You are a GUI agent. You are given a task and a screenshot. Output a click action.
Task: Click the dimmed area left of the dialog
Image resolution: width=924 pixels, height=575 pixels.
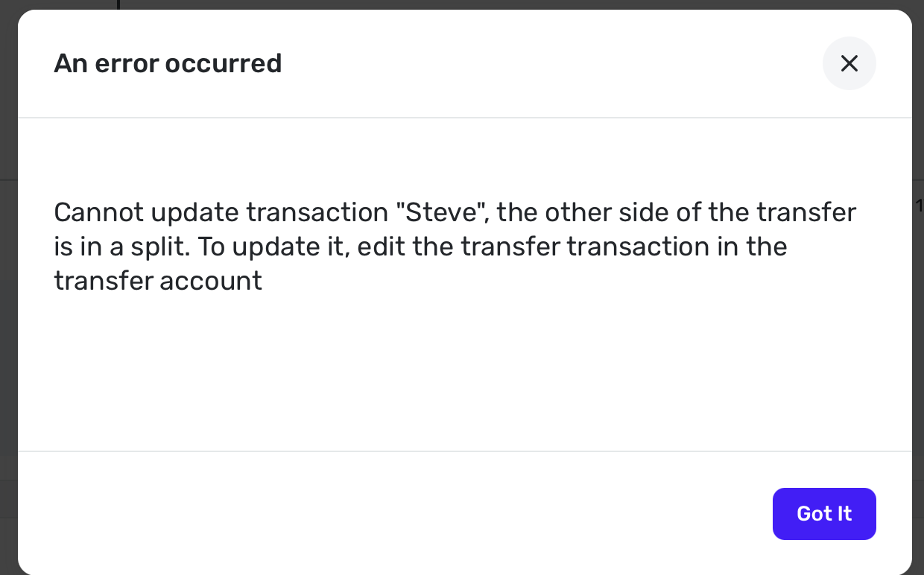[x=8, y=298]
